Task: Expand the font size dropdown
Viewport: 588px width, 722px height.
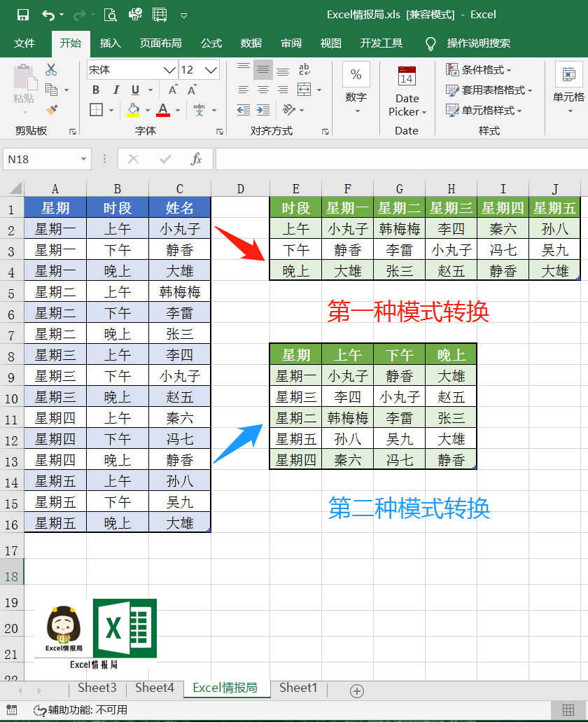Action: 211,70
